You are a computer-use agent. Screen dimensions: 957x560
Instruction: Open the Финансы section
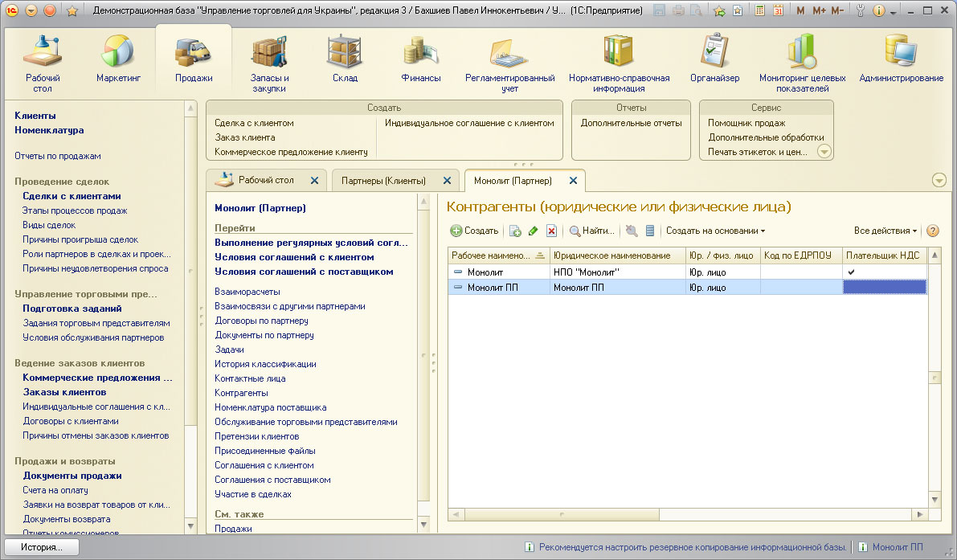420,59
